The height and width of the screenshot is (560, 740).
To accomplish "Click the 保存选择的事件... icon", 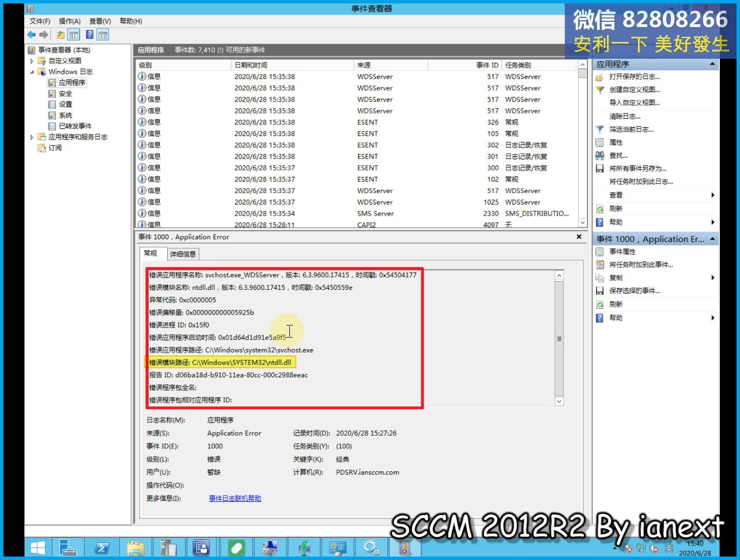I will coord(600,291).
